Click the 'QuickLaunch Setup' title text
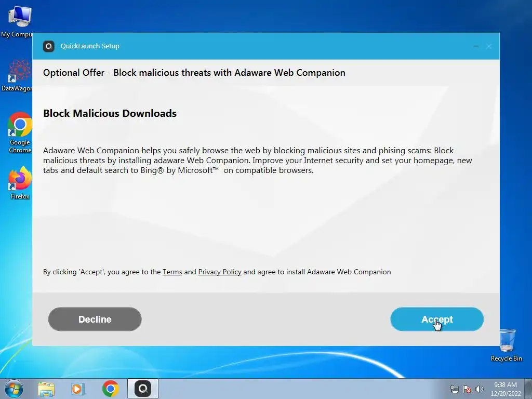The height and width of the screenshot is (399, 532). 90,46
